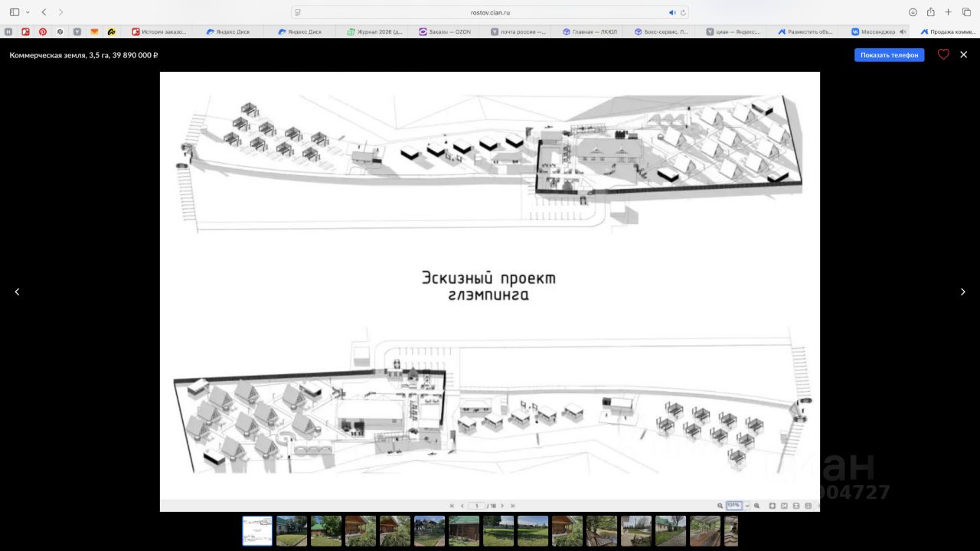The height and width of the screenshot is (551, 980).
Task: Reload the current page
Action: (x=683, y=12)
